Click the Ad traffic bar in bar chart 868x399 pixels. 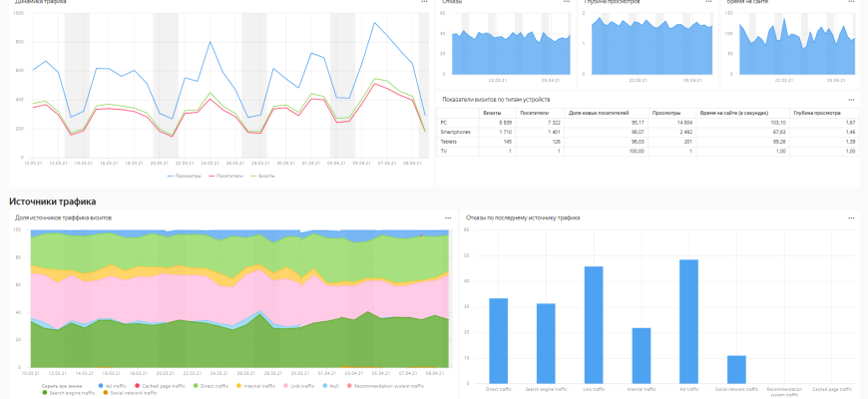point(688,319)
